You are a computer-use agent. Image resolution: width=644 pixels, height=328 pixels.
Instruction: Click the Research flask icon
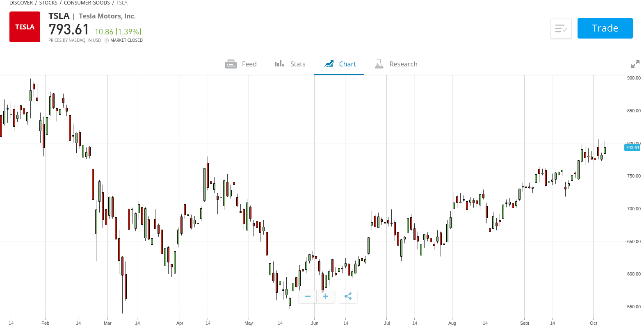(379, 64)
